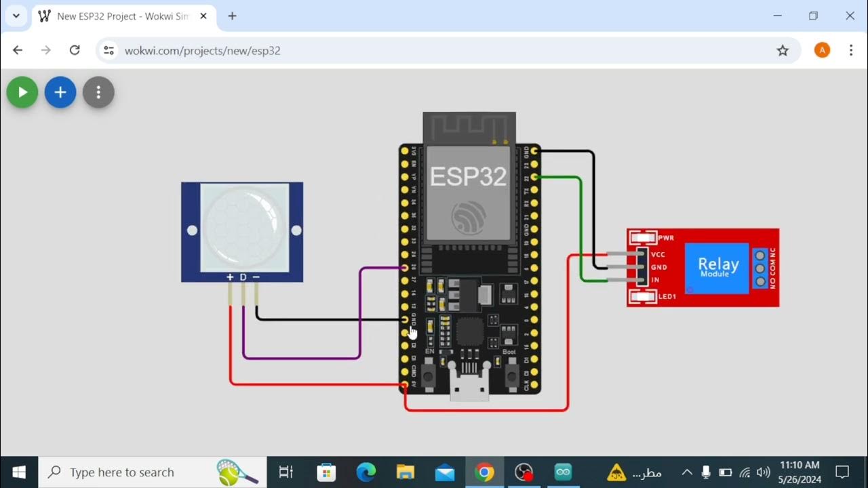The width and height of the screenshot is (868, 488).
Task: Click the relay NO COM NC terminal block
Action: tap(760, 268)
